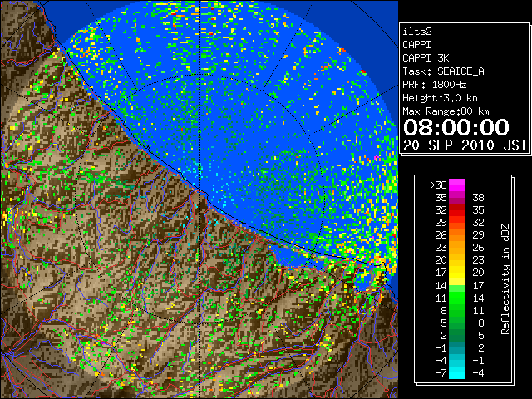Click the 'Reflectivity in dBZ' legend title

pos(505,279)
